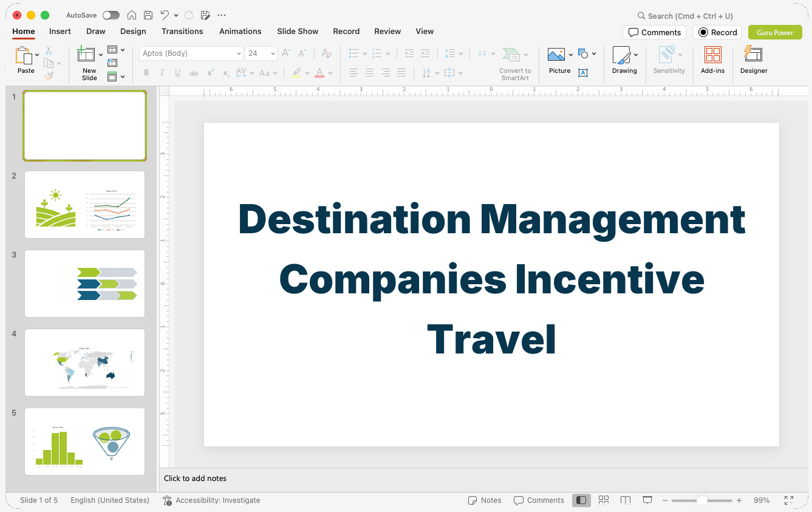Open the Animations tab
This screenshot has height=512, width=812.
pyautogui.click(x=241, y=31)
